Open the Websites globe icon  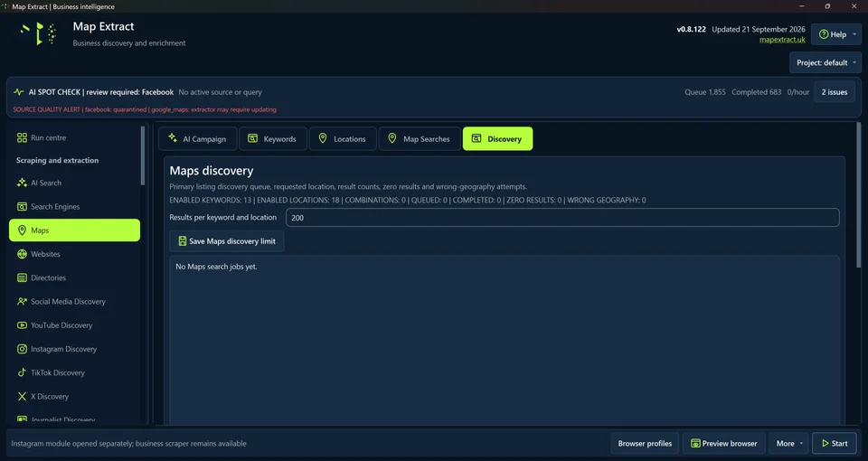point(22,254)
